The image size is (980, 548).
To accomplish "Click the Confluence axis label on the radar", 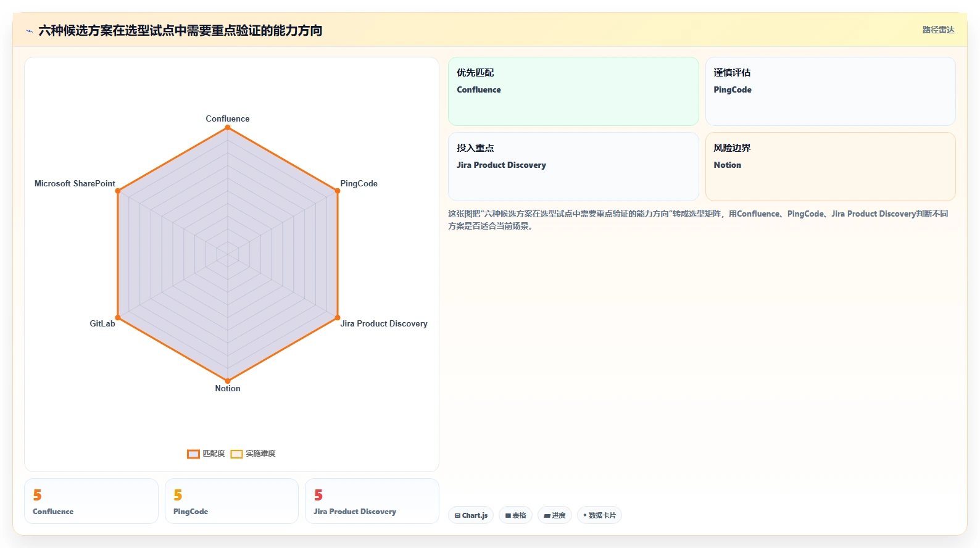I will click(x=228, y=118).
